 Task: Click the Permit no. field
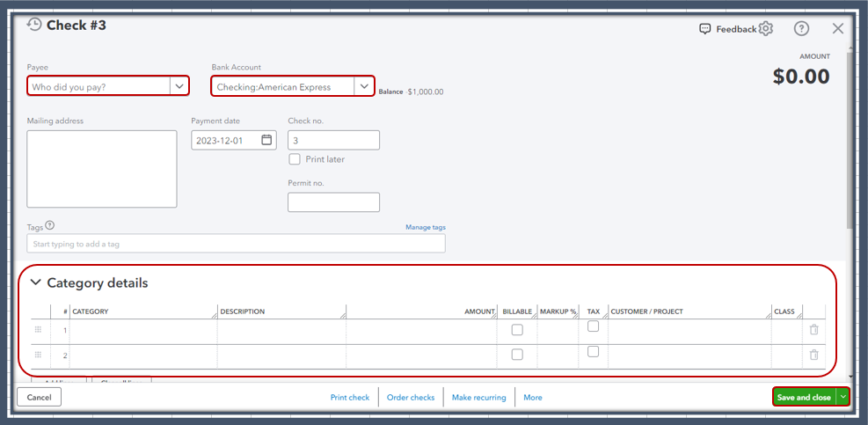tap(334, 202)
